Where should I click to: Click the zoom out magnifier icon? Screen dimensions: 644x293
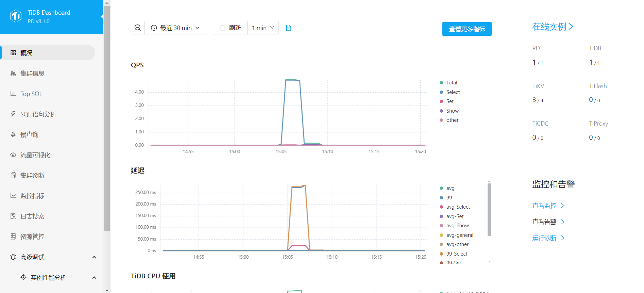138,28
